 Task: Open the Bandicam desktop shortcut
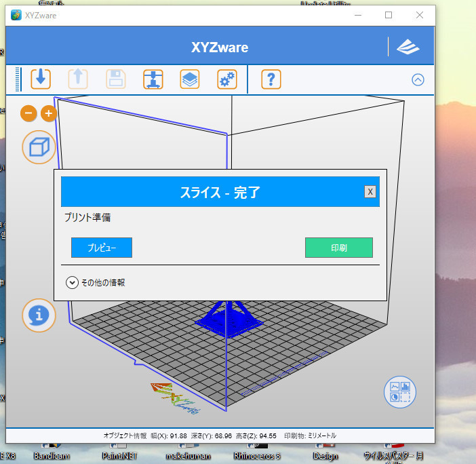coord(52,452)
